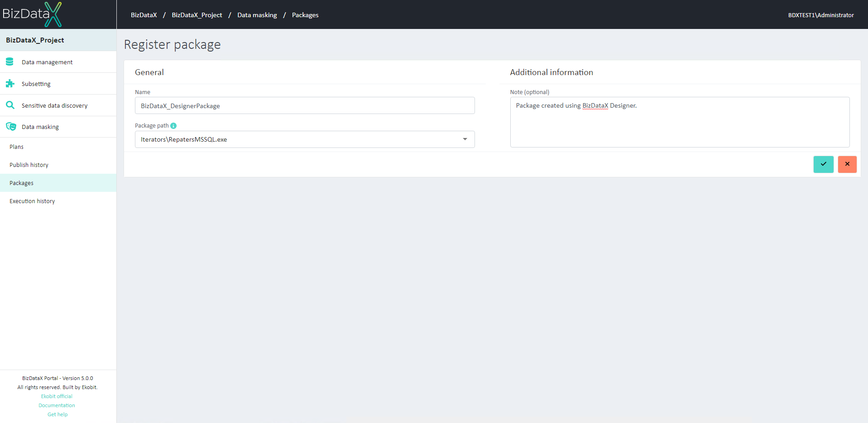The height and width of the screenshot is (423, 868).
Task: Click Packages breadcrumb link
Action: [305, 15]
